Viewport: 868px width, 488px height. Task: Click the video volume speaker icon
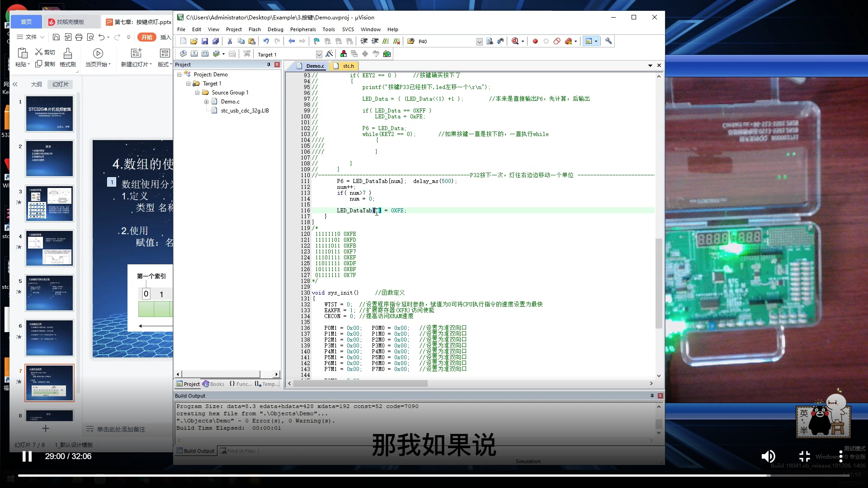pyautogui.click(x=768, y=456)
